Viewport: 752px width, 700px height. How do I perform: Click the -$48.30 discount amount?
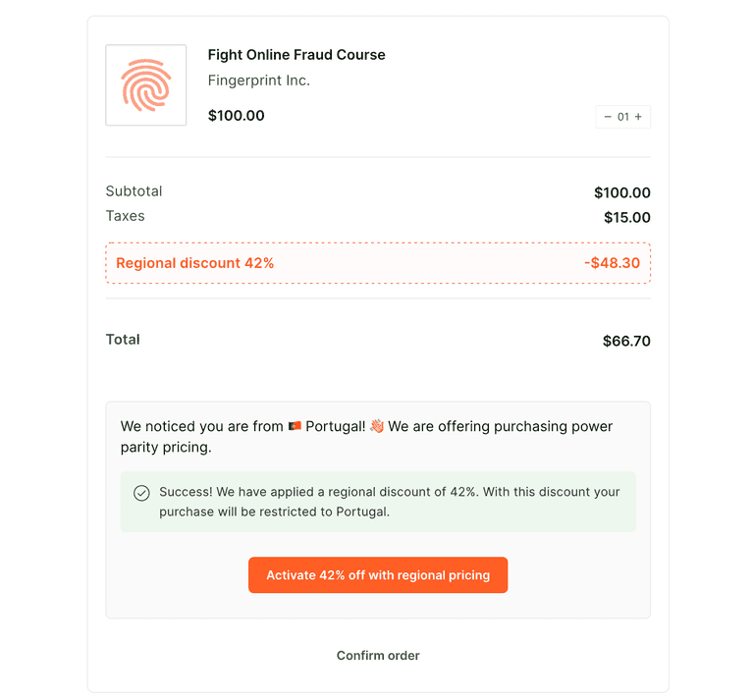(612, 263)
